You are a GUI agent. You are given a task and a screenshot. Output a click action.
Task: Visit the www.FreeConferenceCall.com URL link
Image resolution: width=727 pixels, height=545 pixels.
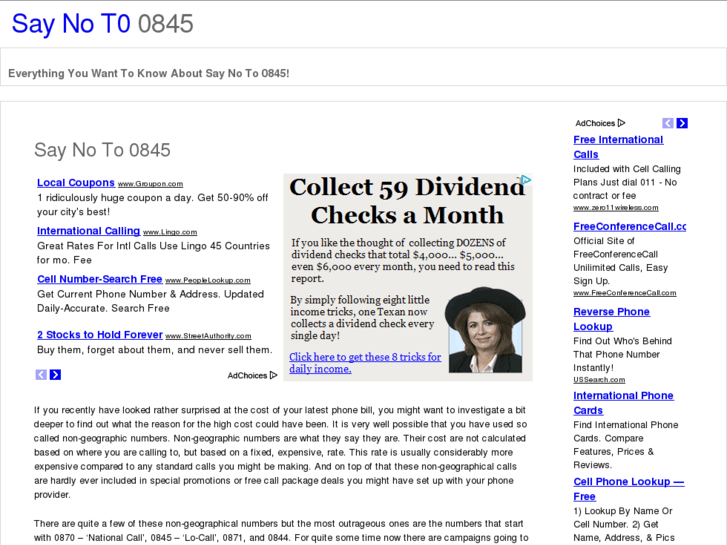625,293
